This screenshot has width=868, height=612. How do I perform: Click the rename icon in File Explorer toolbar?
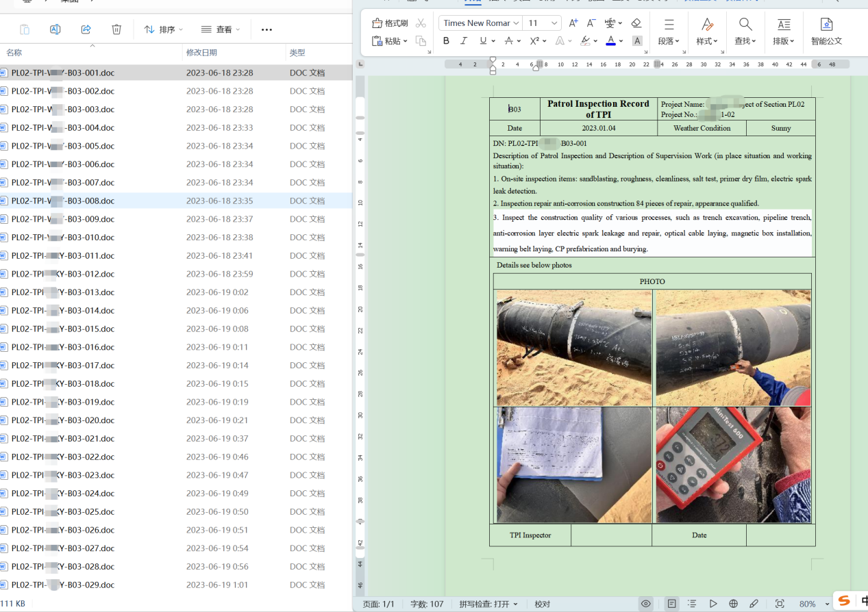(55, 29)
